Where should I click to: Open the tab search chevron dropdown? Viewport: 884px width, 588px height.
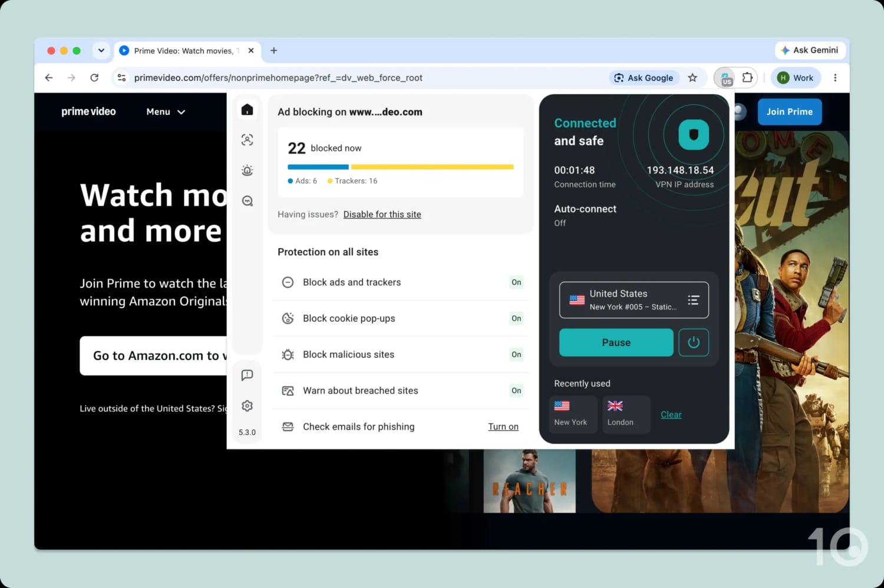101,51
